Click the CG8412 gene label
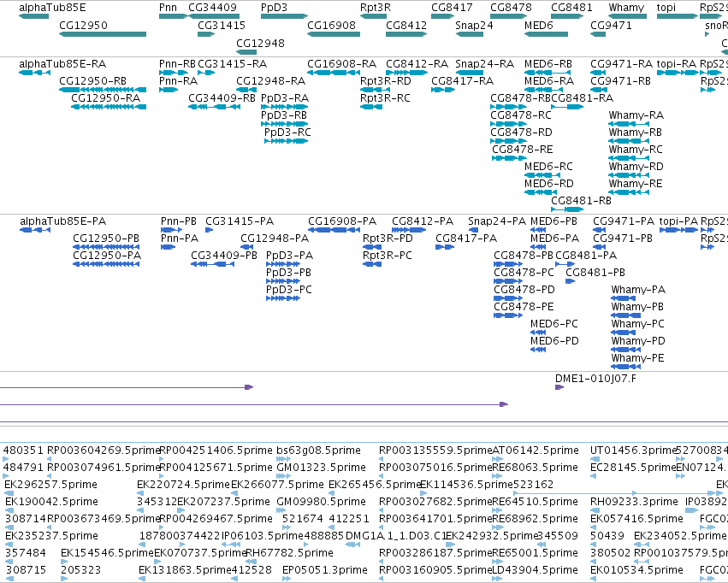 pos(406,26)
